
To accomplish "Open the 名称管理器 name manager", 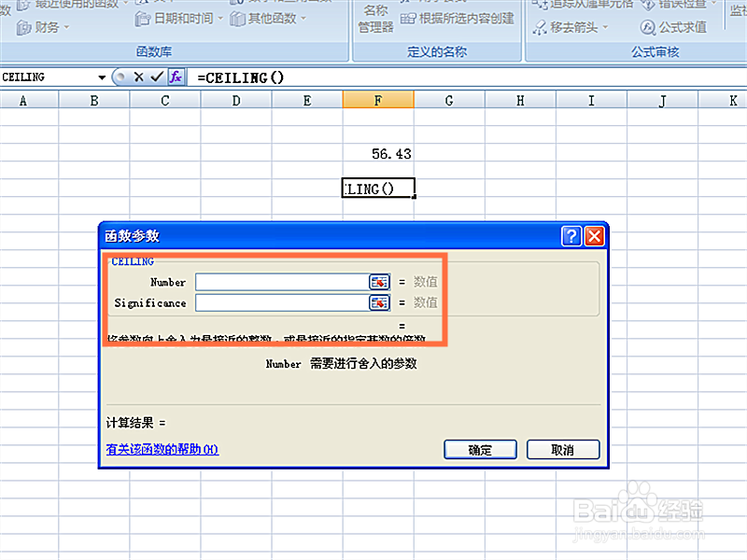I will click(376, 18).
